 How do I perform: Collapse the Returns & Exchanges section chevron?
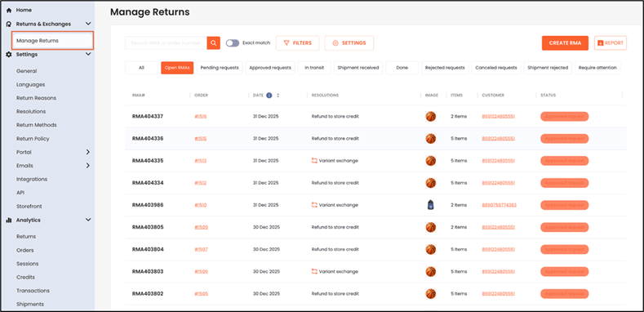tap(88, 24)
